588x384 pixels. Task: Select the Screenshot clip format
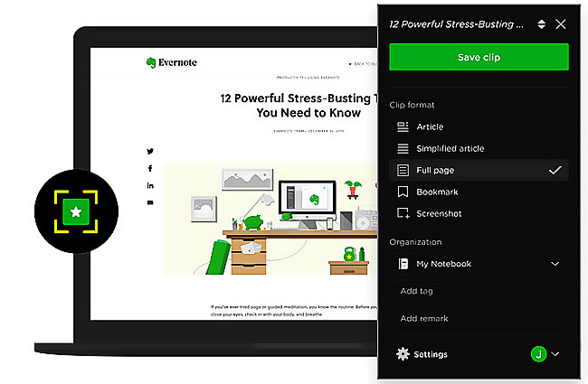479,213
